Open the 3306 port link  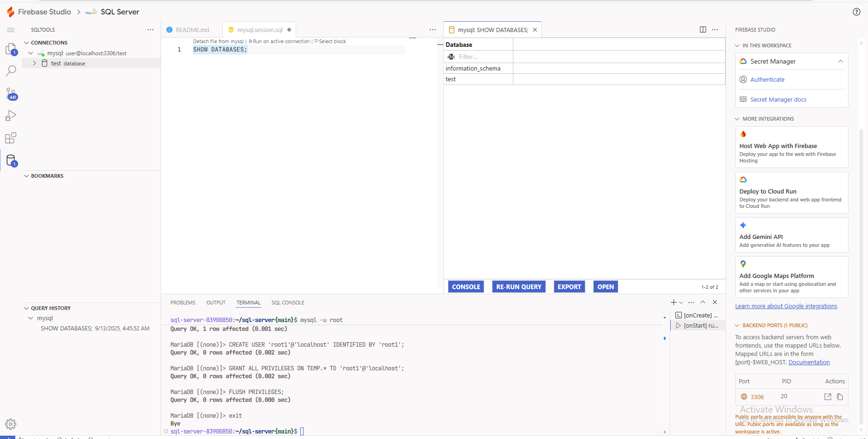[757, 397]
